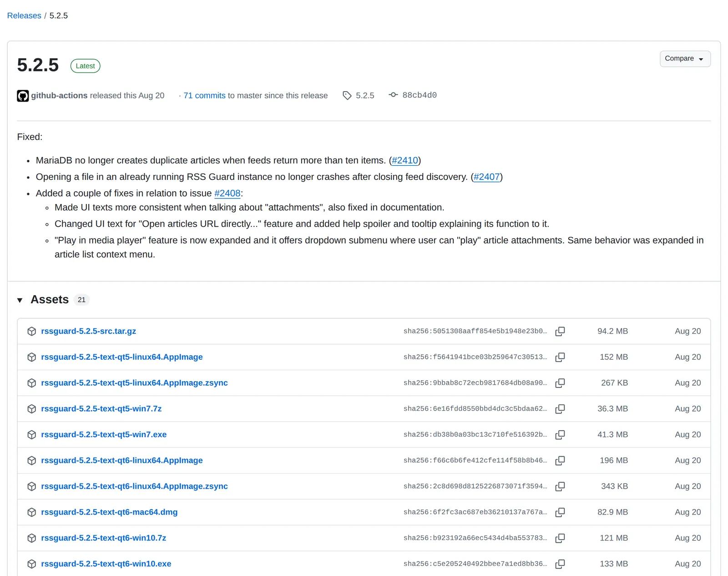Screen dimensions: 728x576
Task: Open issue #2407
Action: [486, 177]
